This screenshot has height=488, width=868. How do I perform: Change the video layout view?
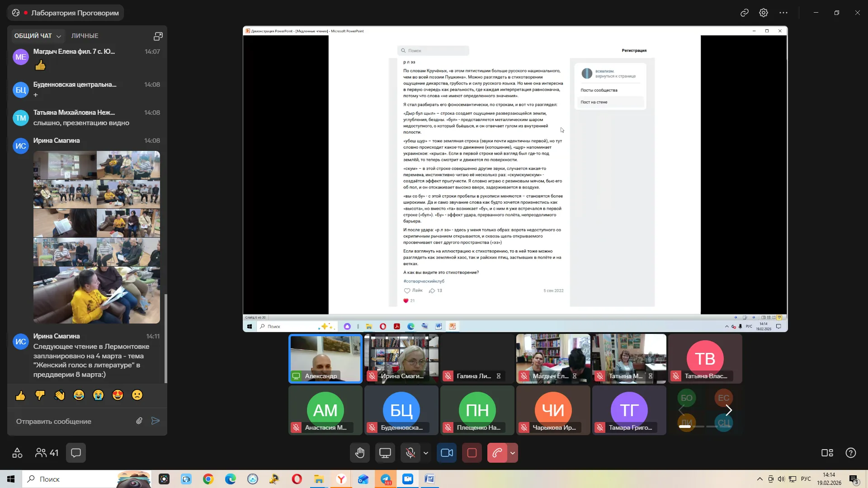pyautogui.click(x=827, y=453)
